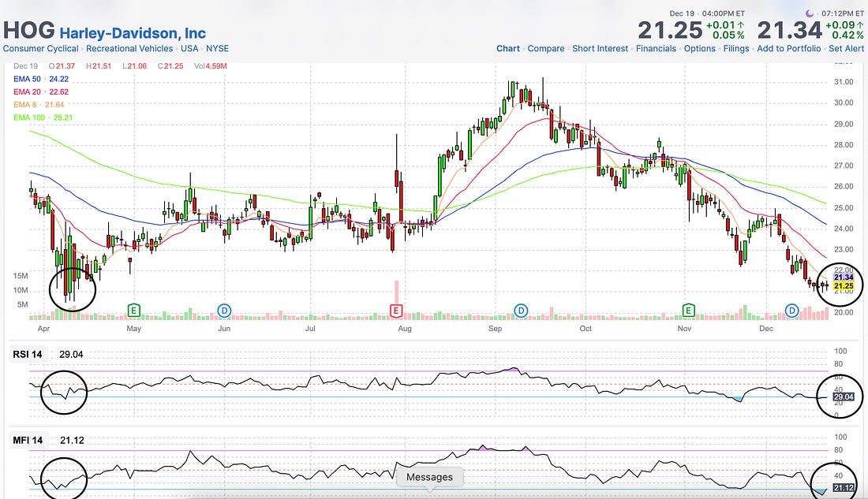
Task: Click the 21.34 after-hours price quote
Action: [789, 31]
